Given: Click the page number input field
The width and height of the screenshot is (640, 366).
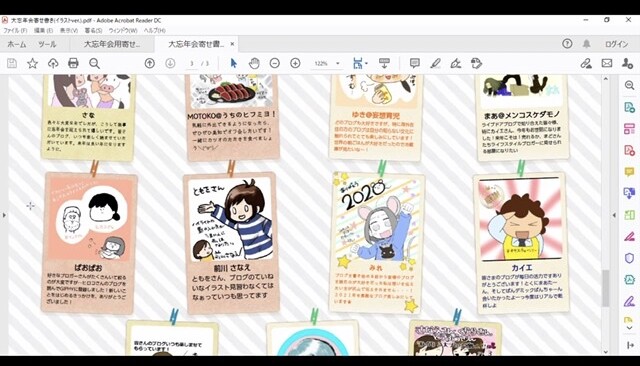Looking at the screenshot, I should click(191, 64).
